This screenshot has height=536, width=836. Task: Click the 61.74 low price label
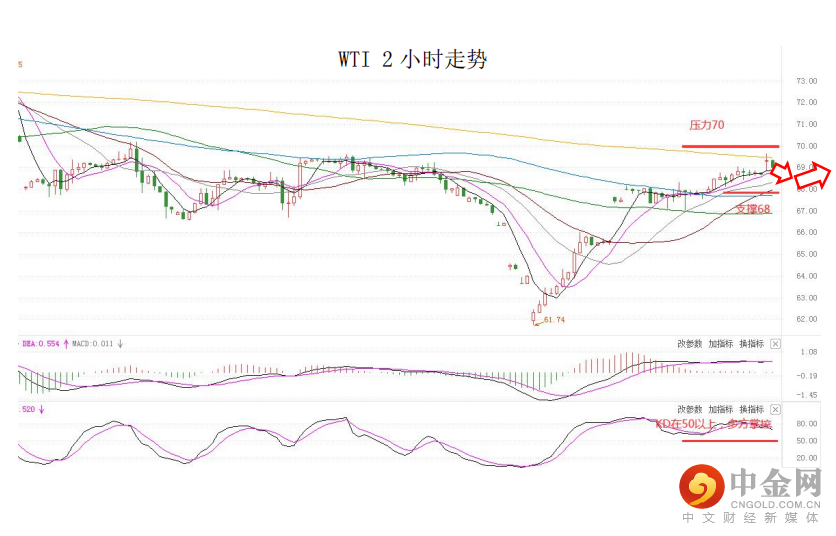coord(554,320)
